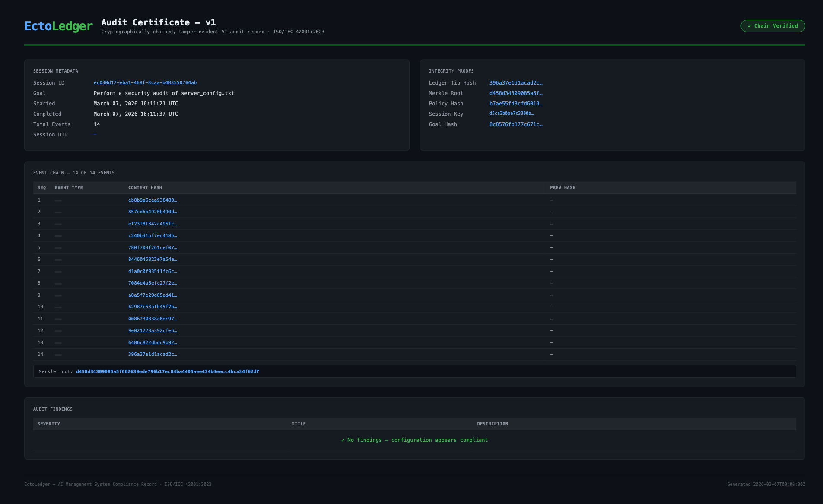Click the checkmark icon in Chain Verified badge
Image resolution: width=823 pixels, height=504 pixels.
pos(749,26)
